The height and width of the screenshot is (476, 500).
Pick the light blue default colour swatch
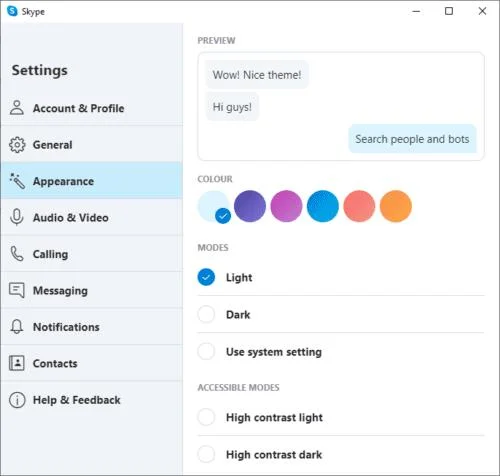[213, 206]
